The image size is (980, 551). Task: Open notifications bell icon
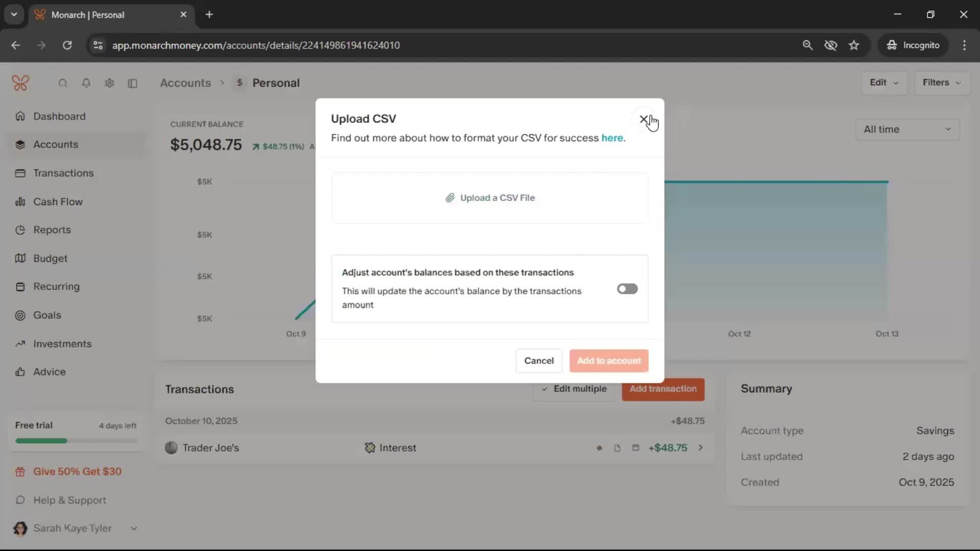pyautogui.click(x=86, y=83)
